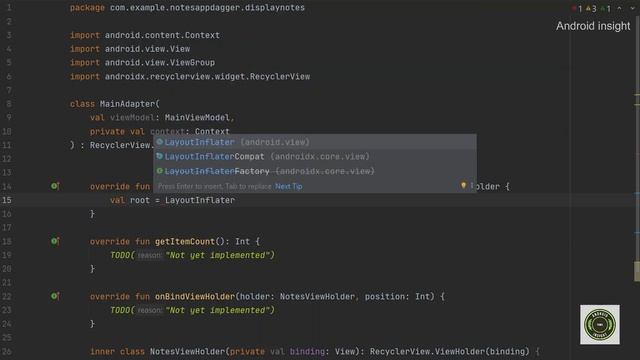Go to next highlighted error arrow
The width and height of the screenshot is (640, 360).
click(x=632, y=8)
